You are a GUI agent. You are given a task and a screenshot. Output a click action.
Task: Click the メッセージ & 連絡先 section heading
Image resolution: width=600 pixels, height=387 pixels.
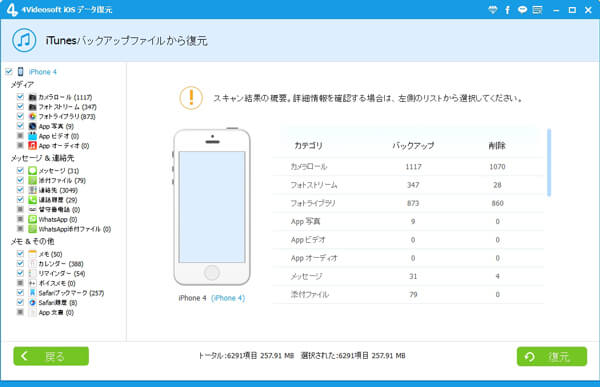[42, 158]
